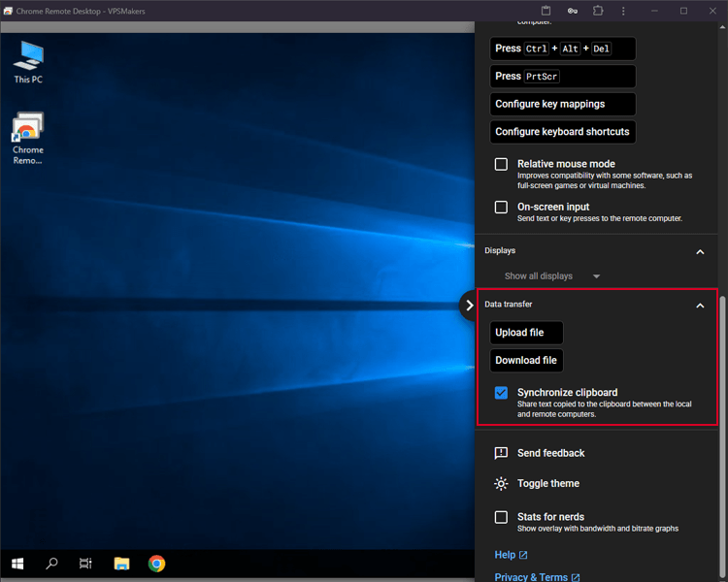Viewport: 728px width, 582px height.
Task: Click the Download file button
Action: click(526, 361)
